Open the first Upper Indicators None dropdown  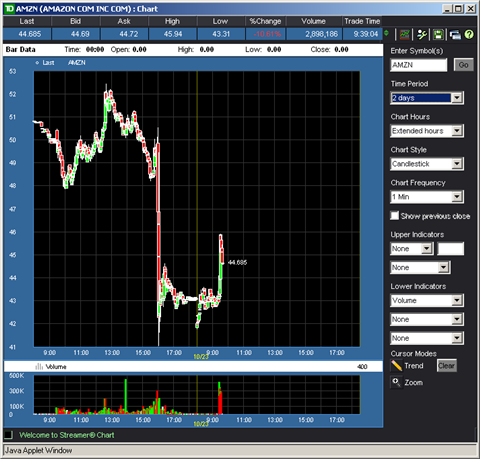click(412, 249)
